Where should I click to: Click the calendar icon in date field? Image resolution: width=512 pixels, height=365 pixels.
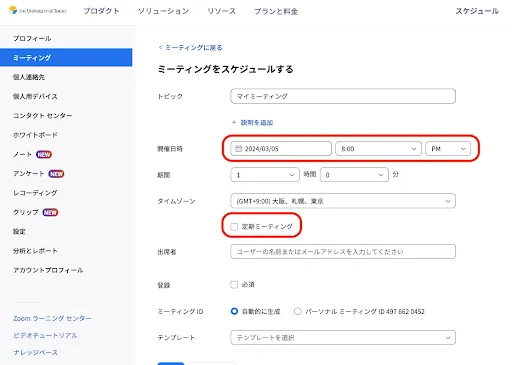coord(238,149)
